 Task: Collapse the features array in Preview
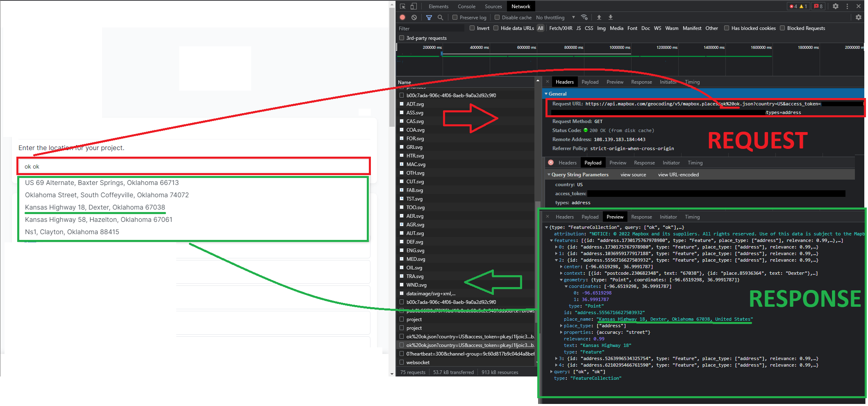pos(551,240)
